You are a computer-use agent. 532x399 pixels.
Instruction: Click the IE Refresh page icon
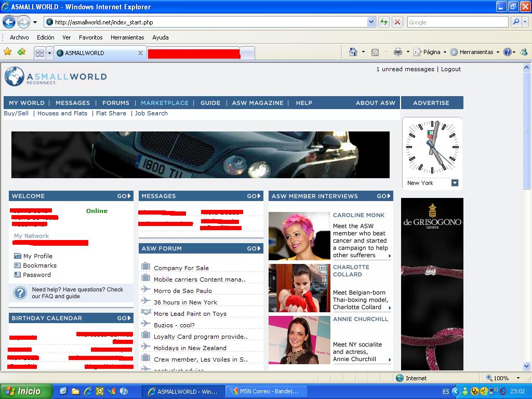coord(384,22)
